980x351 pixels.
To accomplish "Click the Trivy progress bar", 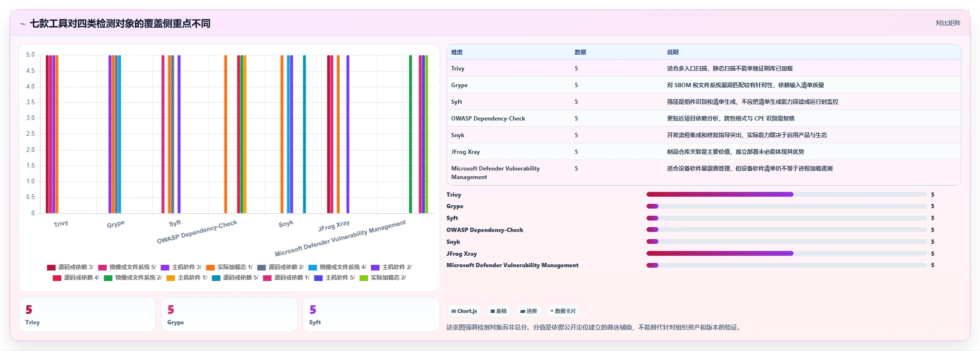I will pyautogui.click(x=786, y=194).
